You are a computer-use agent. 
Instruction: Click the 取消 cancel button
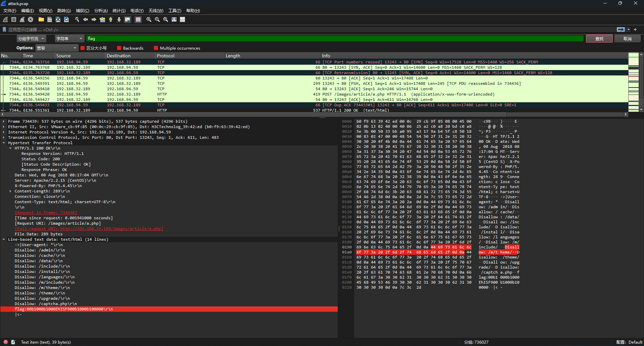(x=628, y=39)
